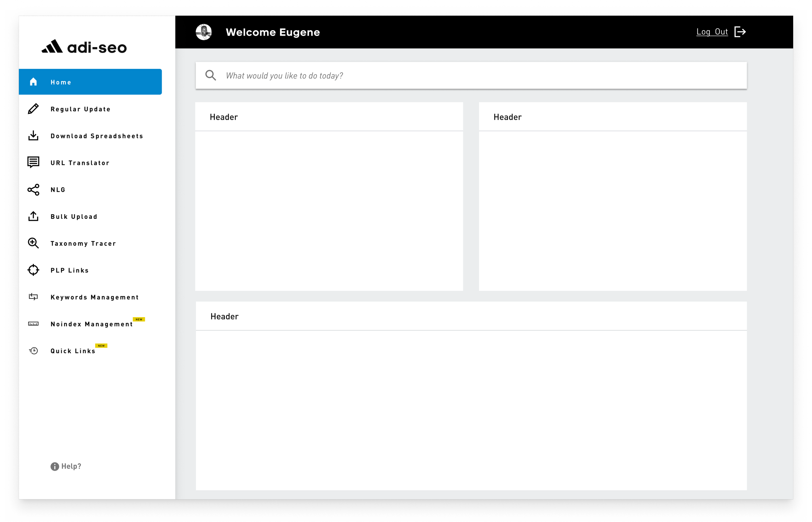Open the Help? link
This screenshot has height=522, width=812.
coord(67,466)
